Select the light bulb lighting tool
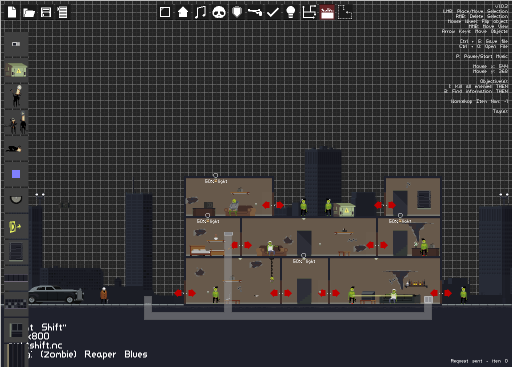The width and height of the screenshot is (512, 367). [x=291, y=12]
